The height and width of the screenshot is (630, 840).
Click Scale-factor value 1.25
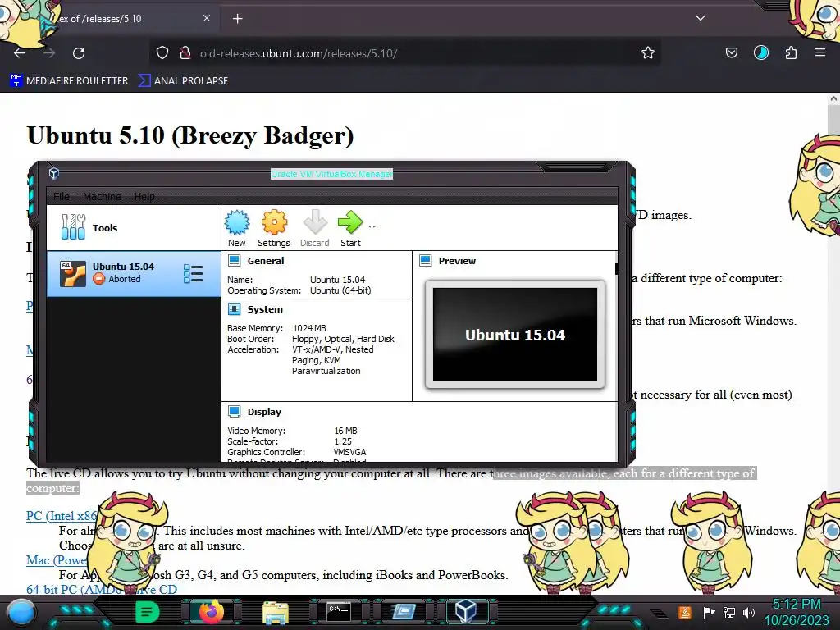click(343, 441)
